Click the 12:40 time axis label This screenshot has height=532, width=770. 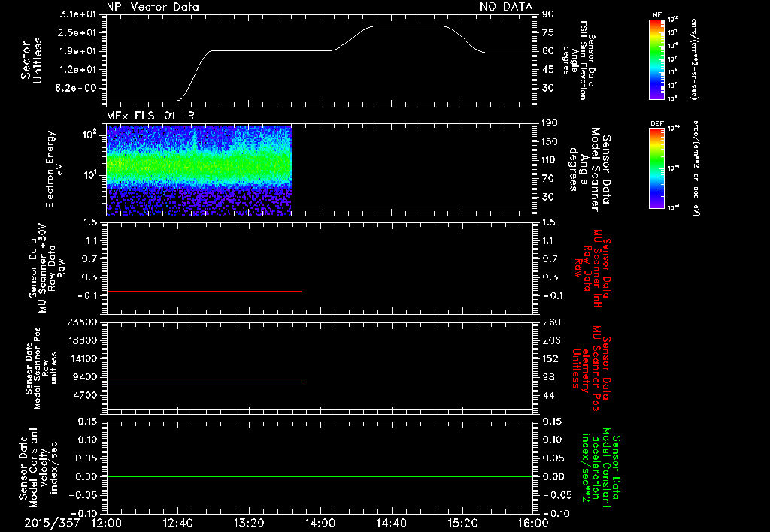click(x=177, y=523)
